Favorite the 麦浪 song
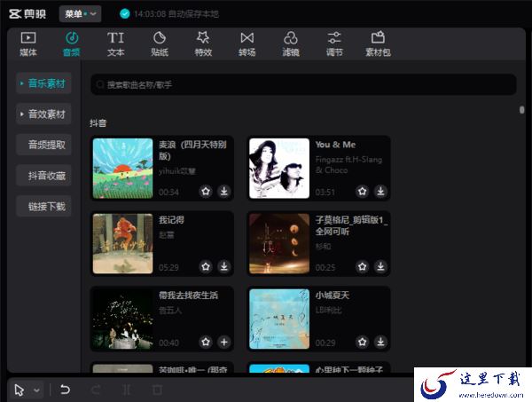Screen dimensions: 532x402 point(206,191)
